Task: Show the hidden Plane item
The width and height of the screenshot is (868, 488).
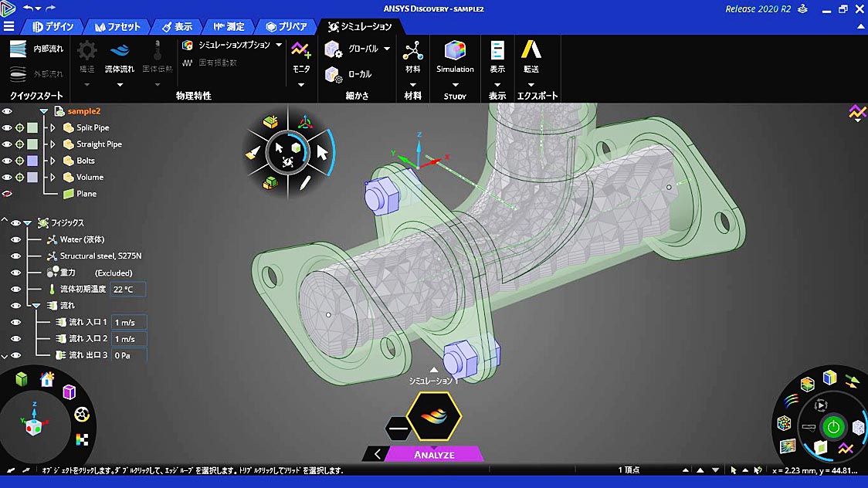Action: pyautogui.click(x=7, y=194)
